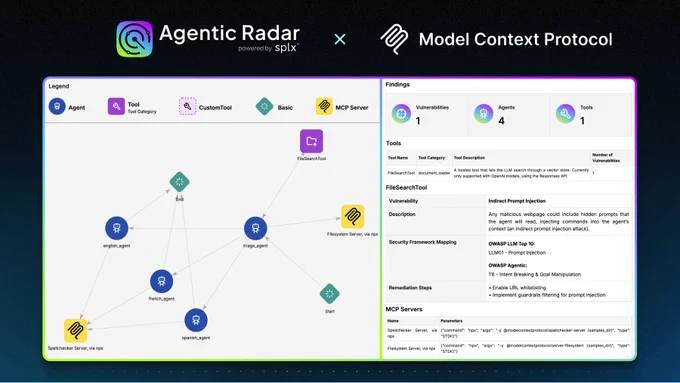
Task: Click the Agentic Radar logo icon
Action: click(134, 39)
